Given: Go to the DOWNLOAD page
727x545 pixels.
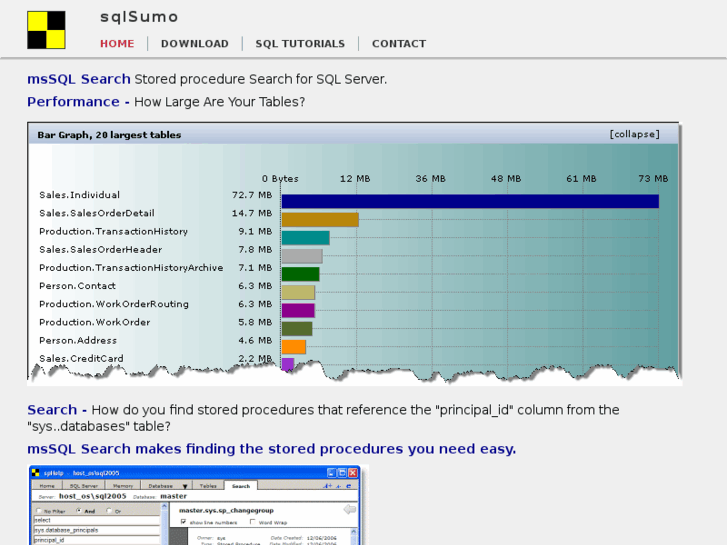Looking at the screenshot, I should pyautogui.click(x=195, y=44).
